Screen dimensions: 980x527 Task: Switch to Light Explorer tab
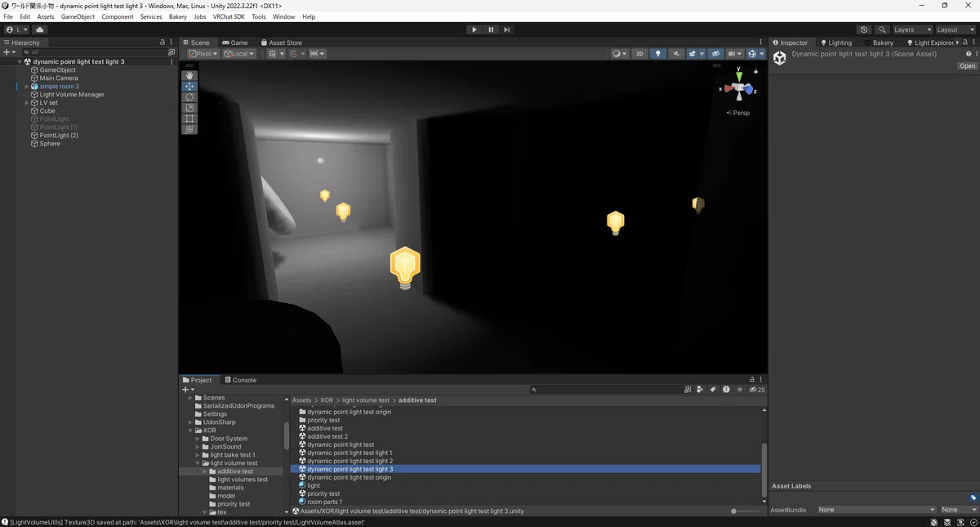(x=930, y=42)
